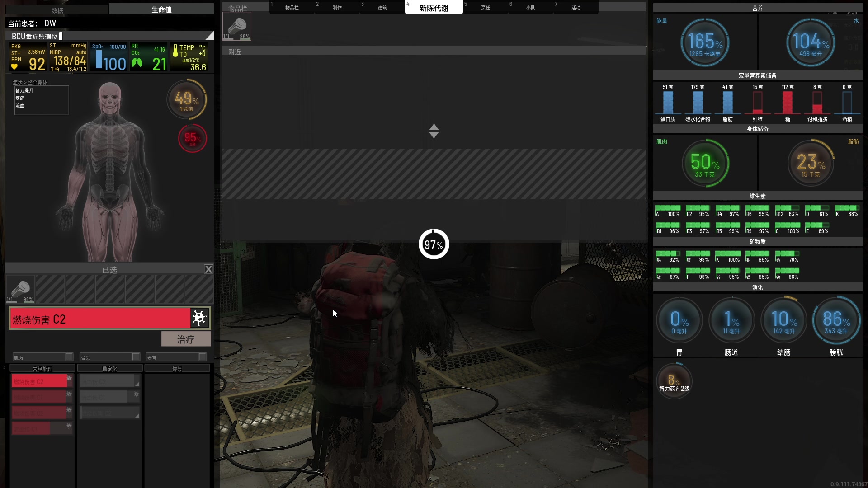Click the thermometer TEMP icon in BCU monitor
The height and width of the screenshot is (488, 868).
(x=175, y=50)
